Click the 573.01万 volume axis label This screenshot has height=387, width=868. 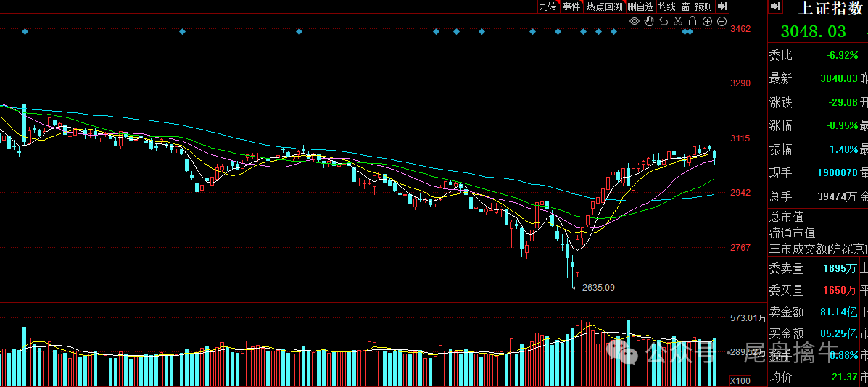[748, 318]
